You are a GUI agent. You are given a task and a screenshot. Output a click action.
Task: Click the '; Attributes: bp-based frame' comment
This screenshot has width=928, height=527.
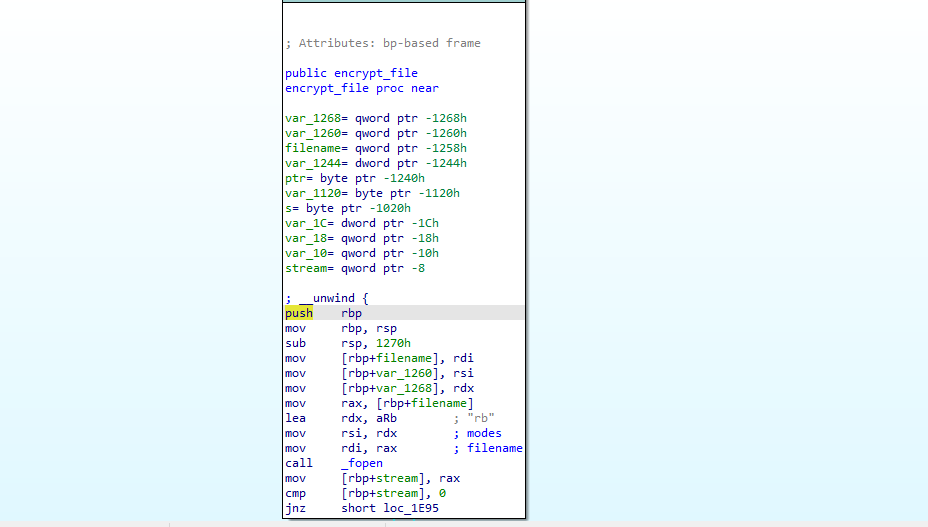click(x=383, y=43)
